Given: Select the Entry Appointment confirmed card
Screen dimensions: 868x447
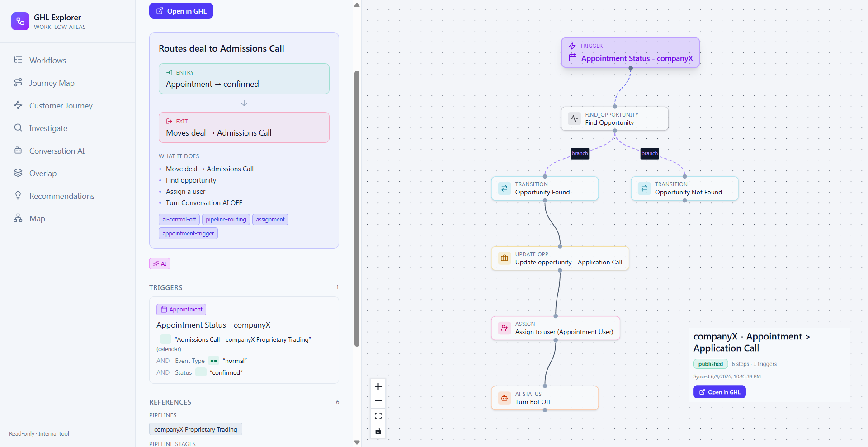Looking at the screenshot, I should point(244,79).
